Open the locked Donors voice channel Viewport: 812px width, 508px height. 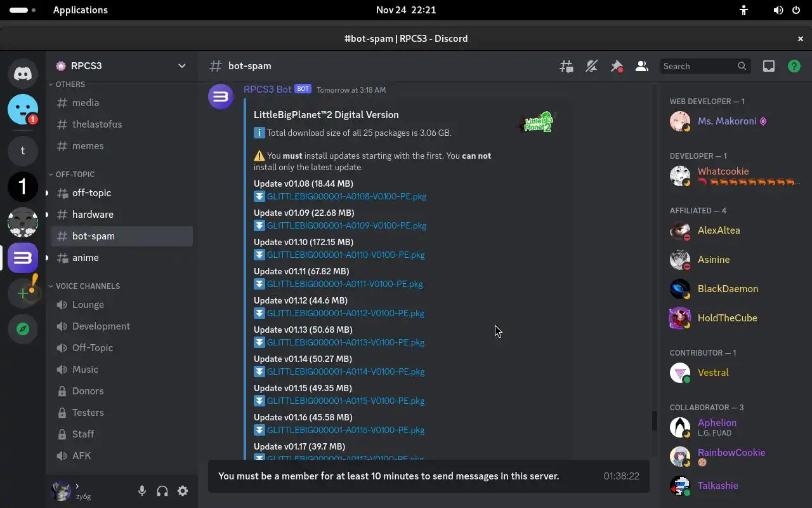click(122, 391)
